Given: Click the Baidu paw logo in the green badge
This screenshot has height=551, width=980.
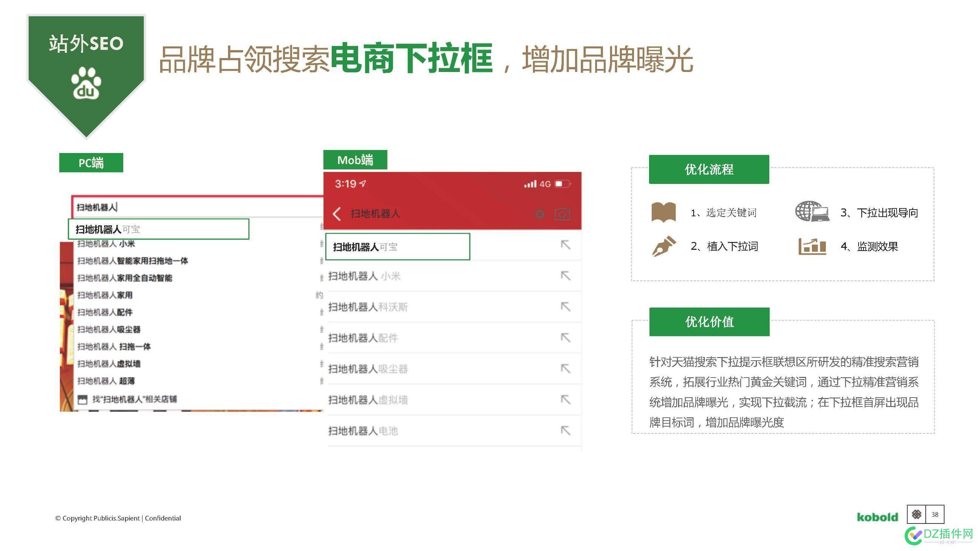Looking at the screenshot, I should [86, 83].
